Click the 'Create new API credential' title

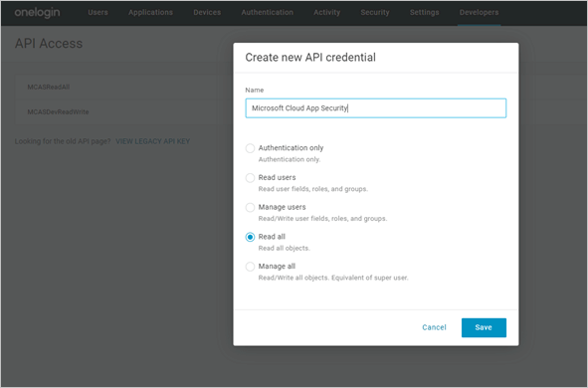click(x=310, y=58)
